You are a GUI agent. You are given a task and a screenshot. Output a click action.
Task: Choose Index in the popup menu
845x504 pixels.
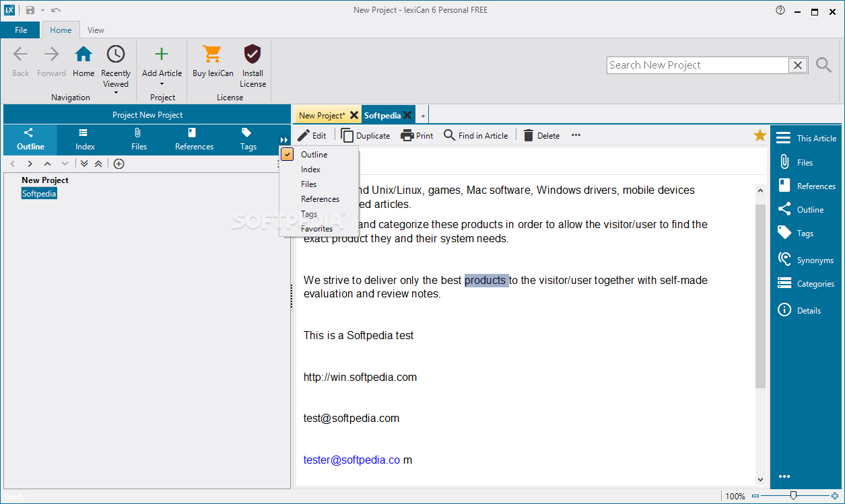point(319,170)
